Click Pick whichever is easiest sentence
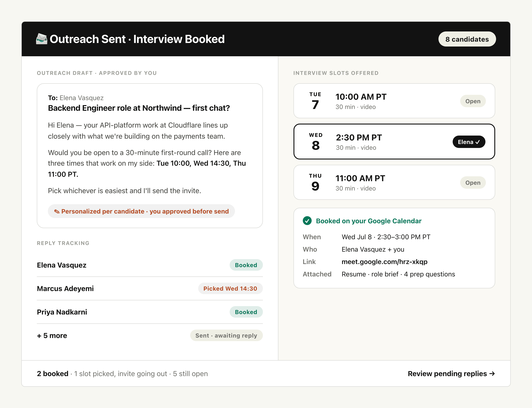This screenshot has width=532, height=408. pyautogui.click(x=124, y=191)
